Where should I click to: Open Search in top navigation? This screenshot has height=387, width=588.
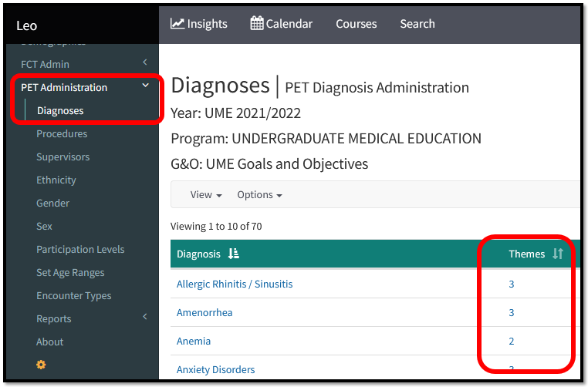tap(417, 24)
